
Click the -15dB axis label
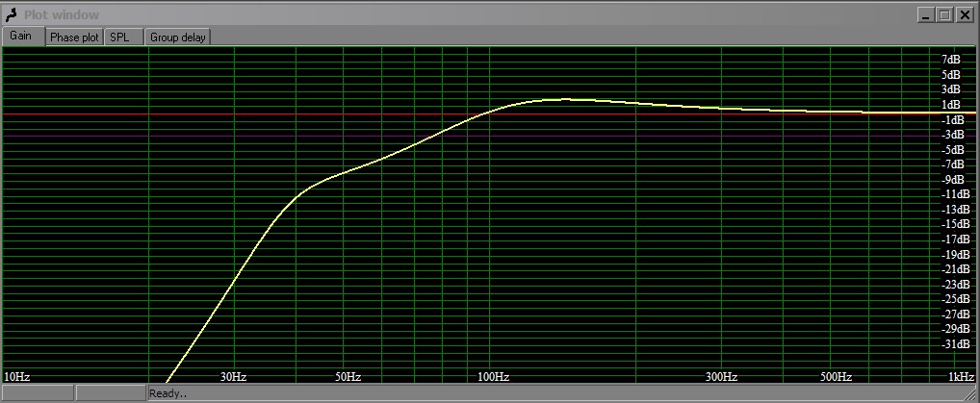[x=955, y=224]
